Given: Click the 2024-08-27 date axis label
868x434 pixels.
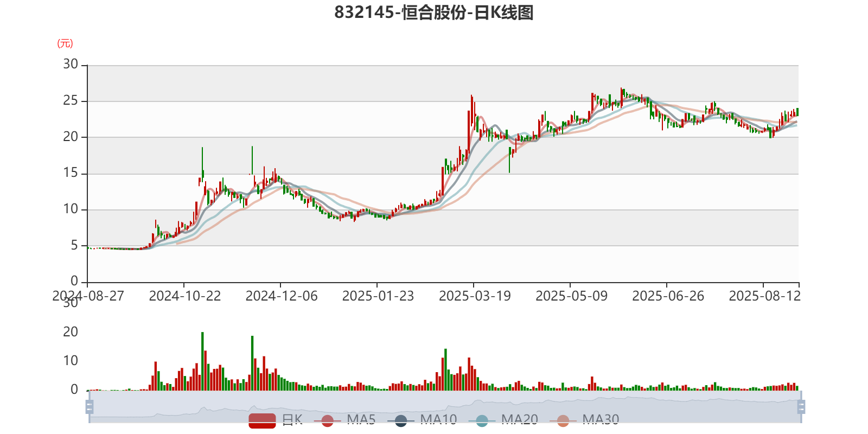Looking at the screenshot, I should click(x=88, y=296).
